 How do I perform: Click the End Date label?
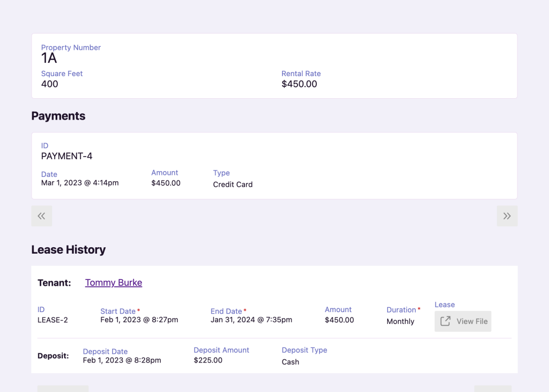[226, 311]
